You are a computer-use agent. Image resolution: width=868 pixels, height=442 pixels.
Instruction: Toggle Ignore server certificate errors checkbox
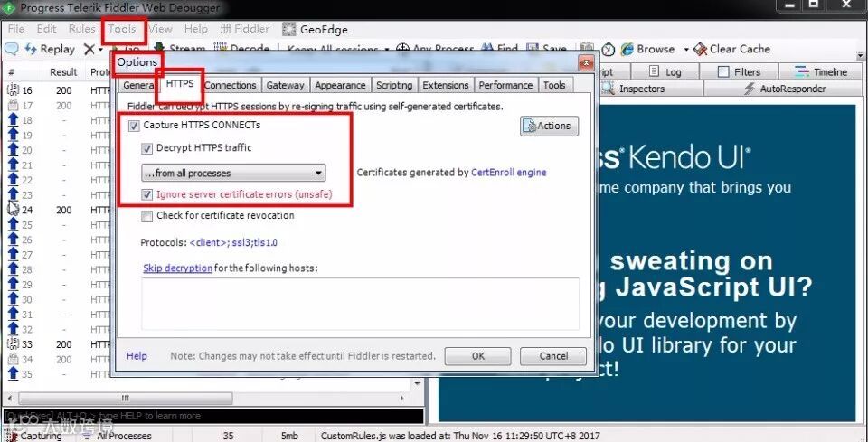(x=146, y=194)
